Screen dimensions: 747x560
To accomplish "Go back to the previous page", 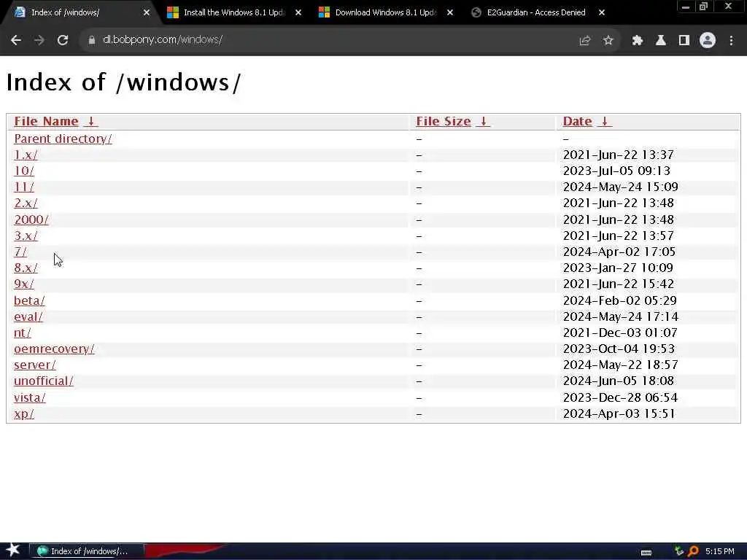I will [16, 40].
